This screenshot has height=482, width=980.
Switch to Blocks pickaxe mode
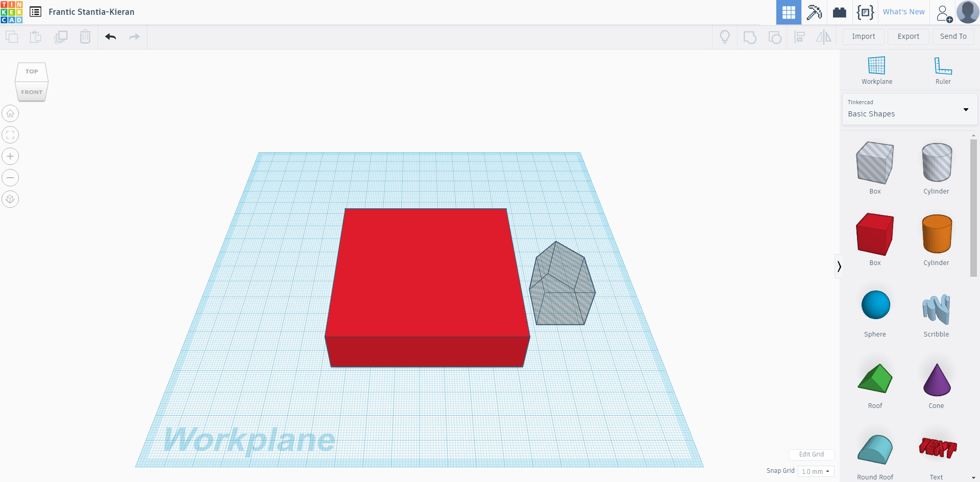click(x=814, y=12)
